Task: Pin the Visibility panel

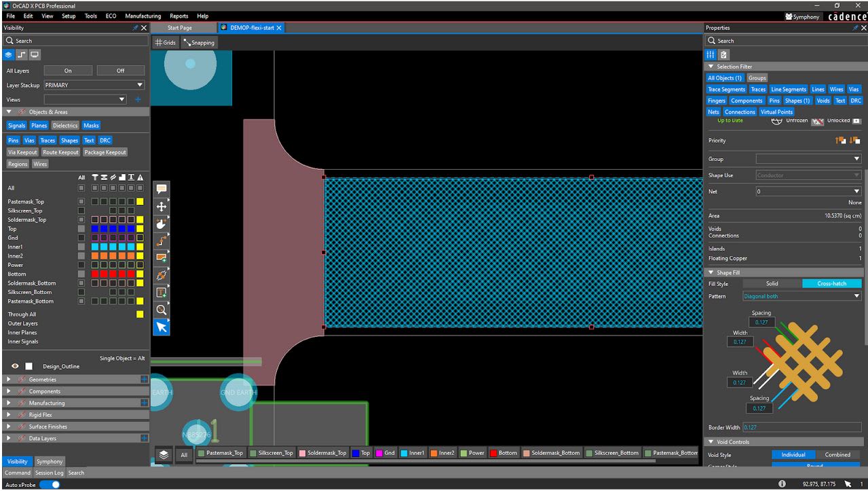Action: point(135,28)
